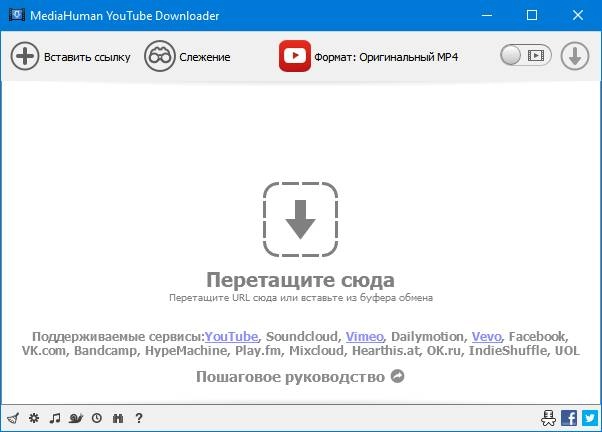Image resolution: width=602 pixels, height=432 pixels.
Task: Click the 'Вставить ссылку' label
Action: pyautogui.click(x=87, y=57)
